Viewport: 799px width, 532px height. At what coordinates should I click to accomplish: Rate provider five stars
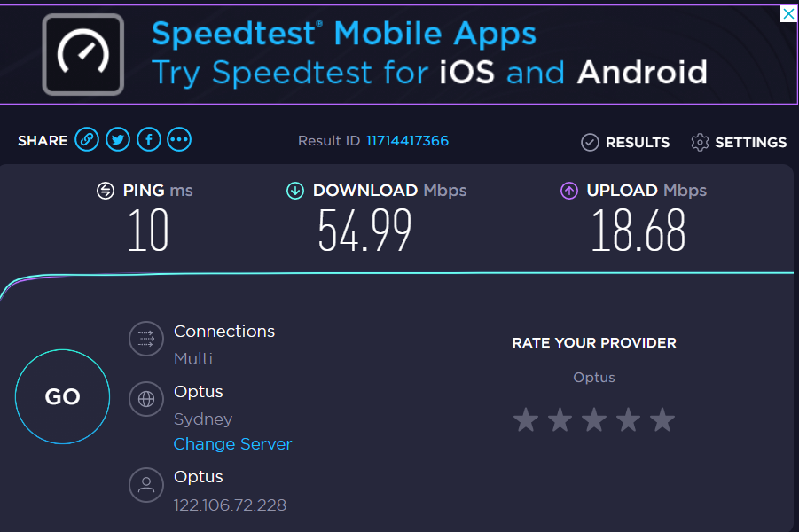point(662,419)
